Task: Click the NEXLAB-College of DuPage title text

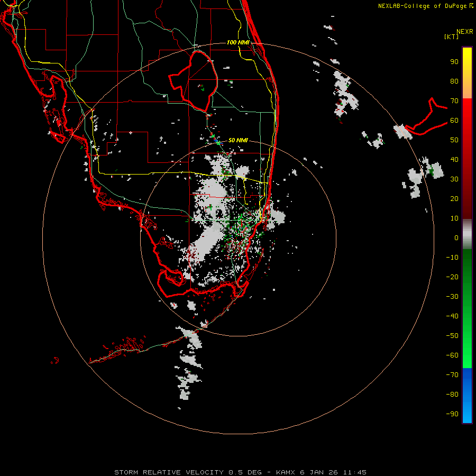Action: (425, 6)
